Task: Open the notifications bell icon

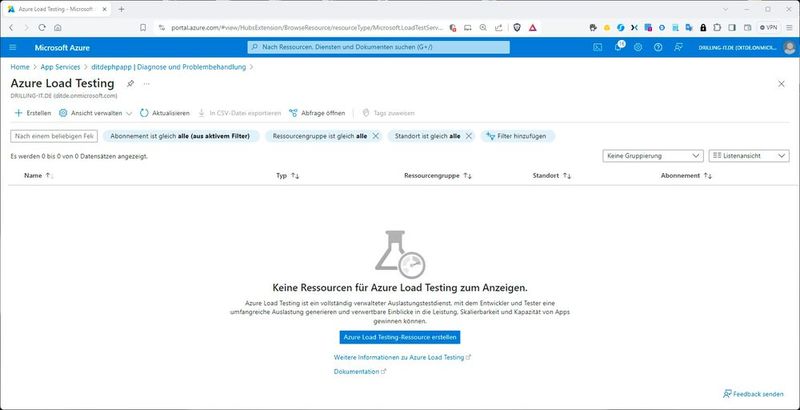Action: 618,47
